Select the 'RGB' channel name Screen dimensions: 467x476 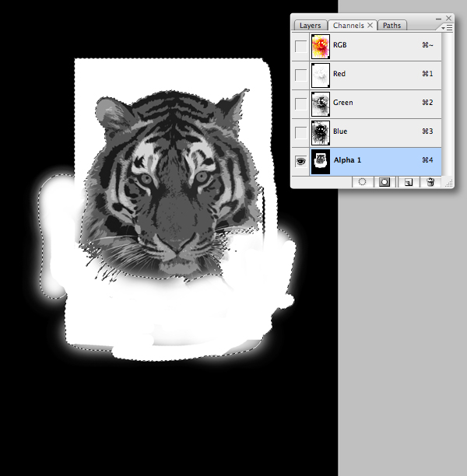pyautogui.click(x=339, y=45)
